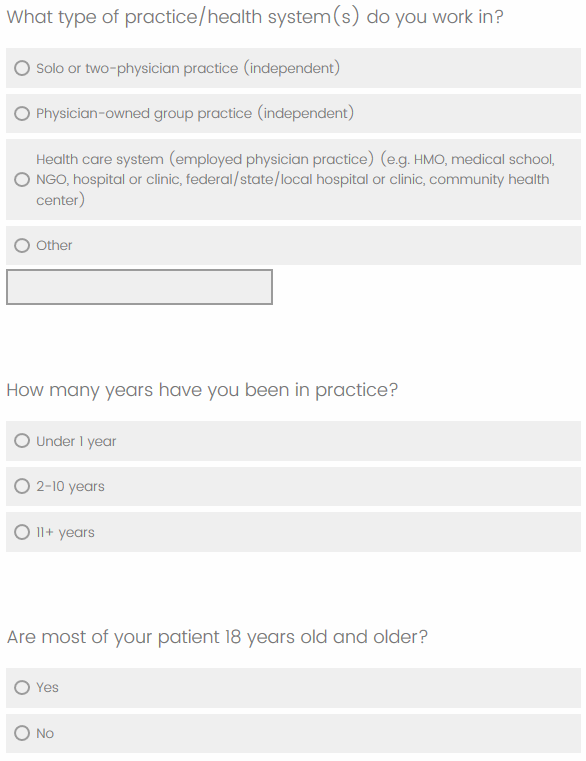Pick the Other practice type radio button

click(x=22, y=246)
